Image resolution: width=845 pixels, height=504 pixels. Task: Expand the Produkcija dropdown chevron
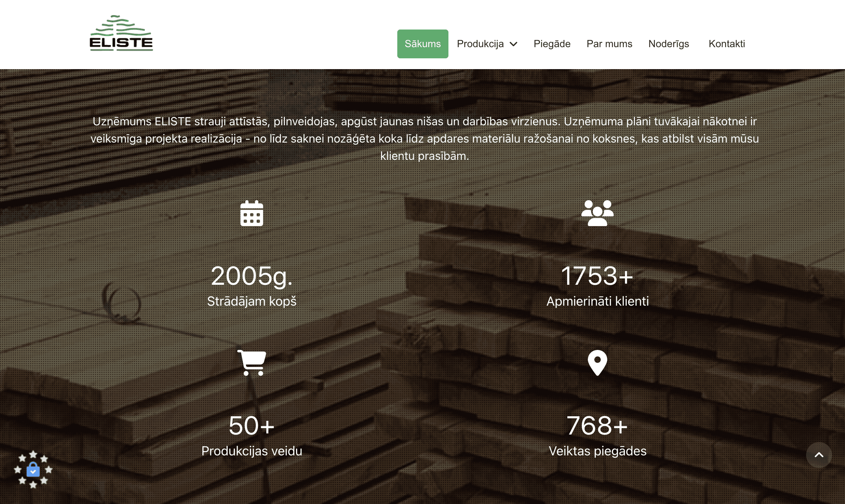(x=514, y=44)
